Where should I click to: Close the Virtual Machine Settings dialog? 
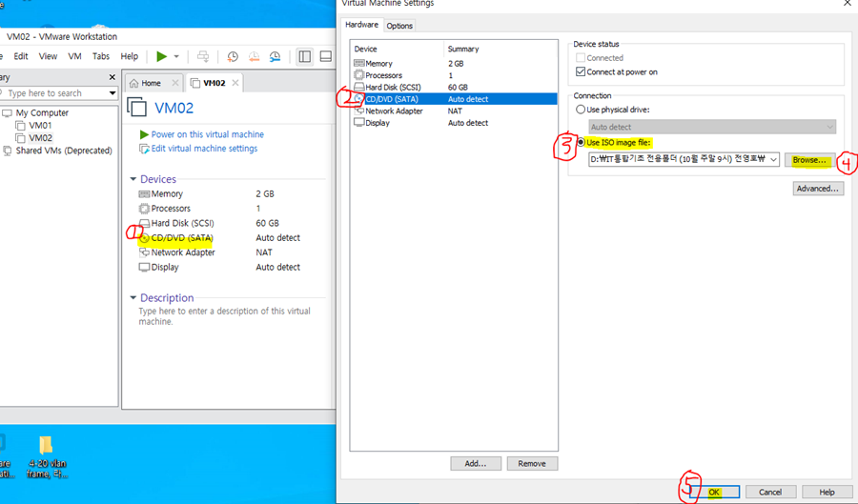pyautogui.click(x=848, y=3)
